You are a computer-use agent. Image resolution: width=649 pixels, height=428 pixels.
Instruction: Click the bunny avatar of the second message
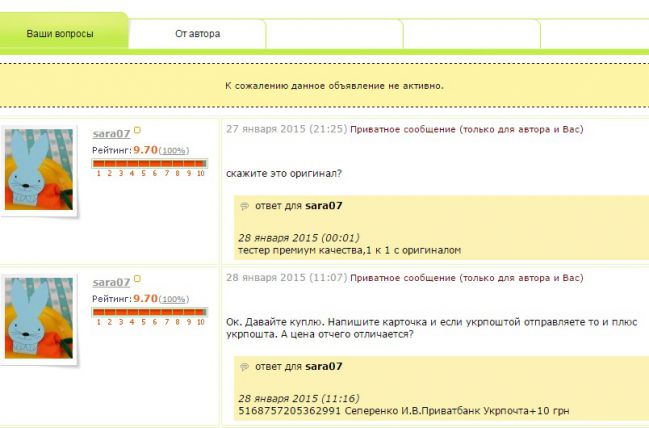tap(39, 320)
